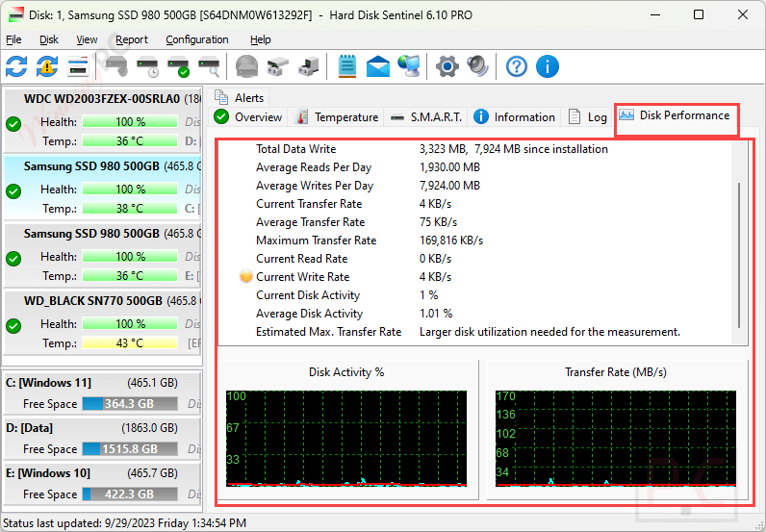Open the Report menu
The height and width of the screenshot is (532, 766).
[132, 39]
